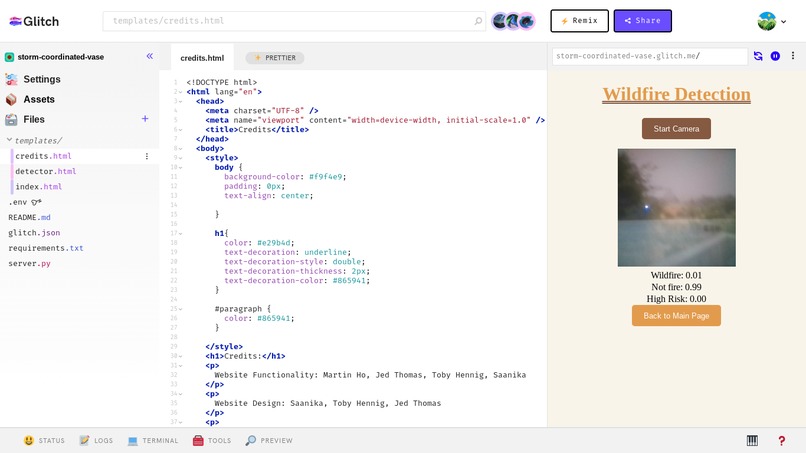806x453 pixels.
Task: Fold the style block on line 9
Action: pyautogui.click(x=180, y=158)
